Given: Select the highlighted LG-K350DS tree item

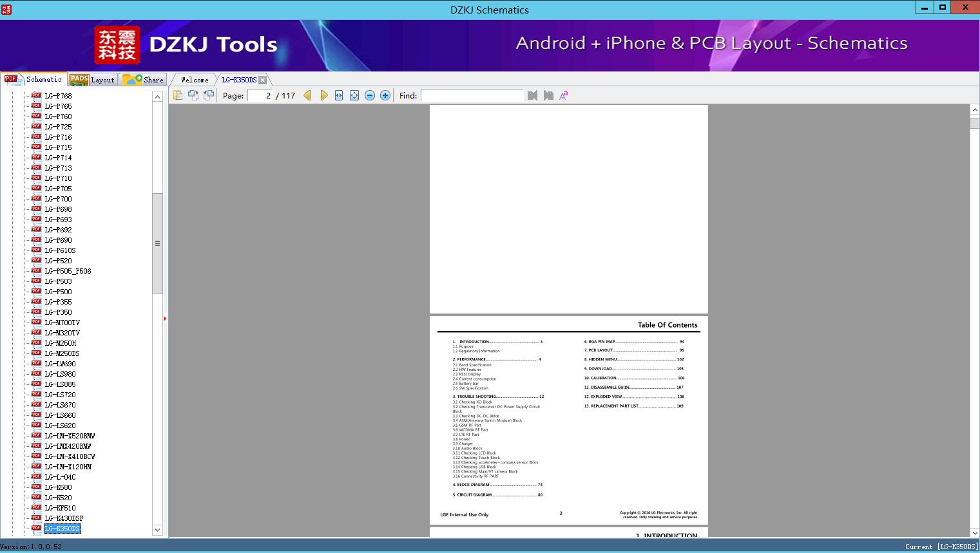Looking at the screenshot, I should 62,529.
